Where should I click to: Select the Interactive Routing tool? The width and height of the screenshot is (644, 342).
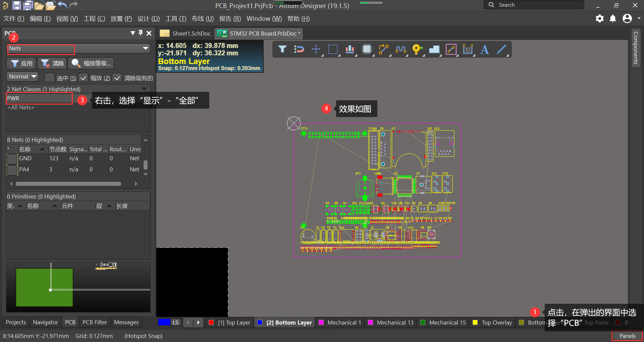tap(384, 49)
